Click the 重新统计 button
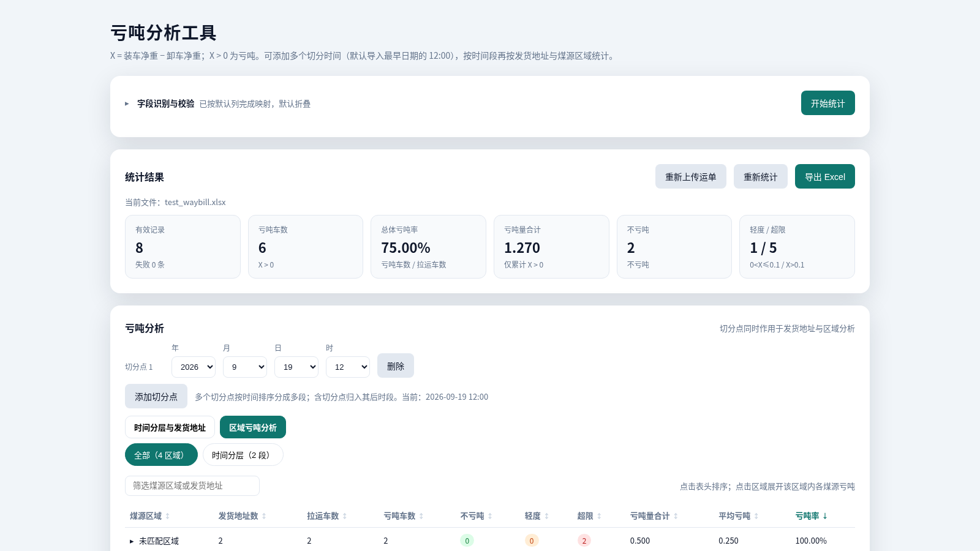The width and height of the screenshot is (980, 551). tap(760, 176)
